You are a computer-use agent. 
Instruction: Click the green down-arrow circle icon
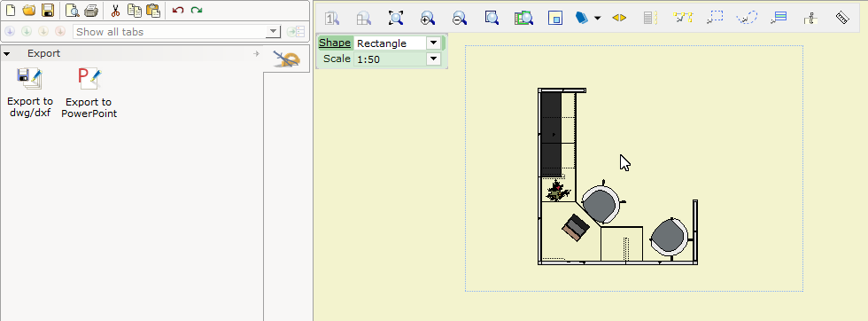pyautogui.click(x=27, y=32)
